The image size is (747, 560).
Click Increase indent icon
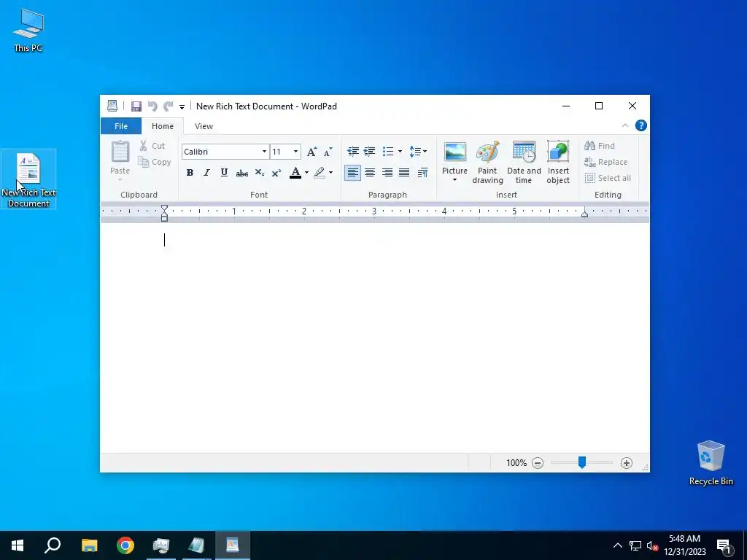(x=370, y=152)
